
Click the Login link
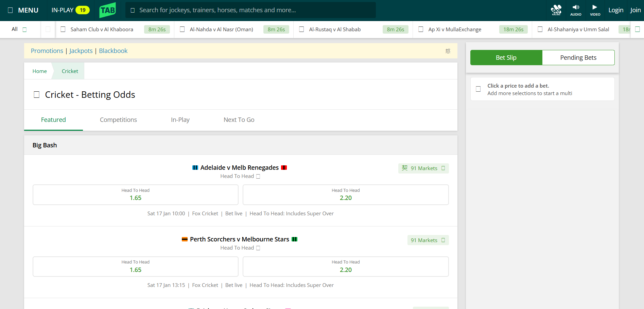616,10
